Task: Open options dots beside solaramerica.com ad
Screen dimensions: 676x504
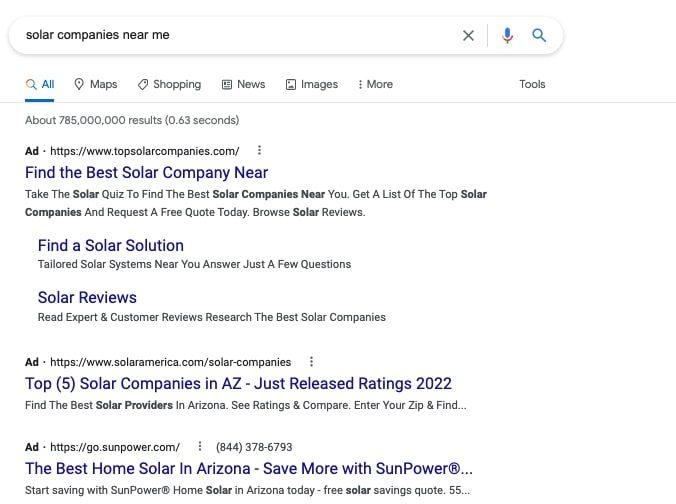Action: 311,362
